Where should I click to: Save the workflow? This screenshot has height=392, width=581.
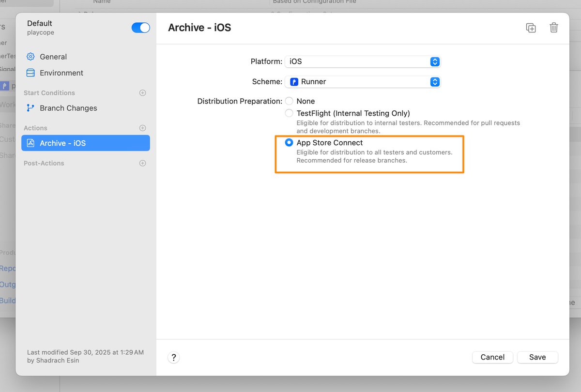point(537,357)
